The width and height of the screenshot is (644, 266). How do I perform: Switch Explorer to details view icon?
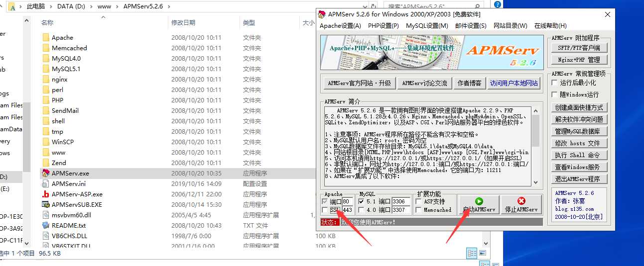click(472, 254)
